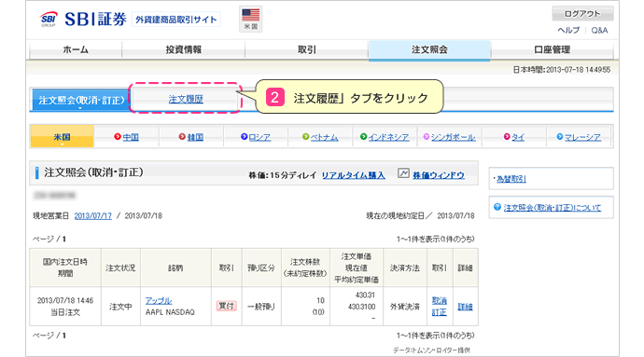Image resolution: width=644 pixels, height=357 pixels.
Task: Click the 外貨決済 settlement cell
Action: pyautogui.click(x=405, y=307)
